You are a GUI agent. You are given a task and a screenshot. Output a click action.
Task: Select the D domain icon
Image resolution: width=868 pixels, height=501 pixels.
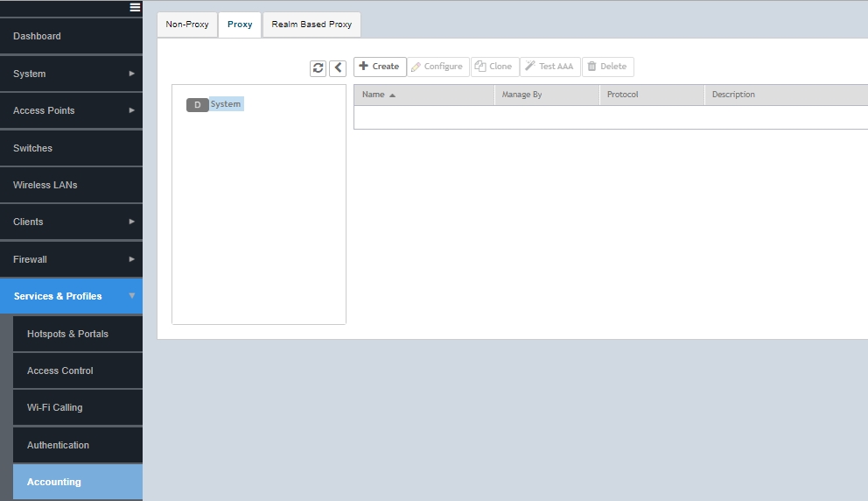(x=197, y=105)
